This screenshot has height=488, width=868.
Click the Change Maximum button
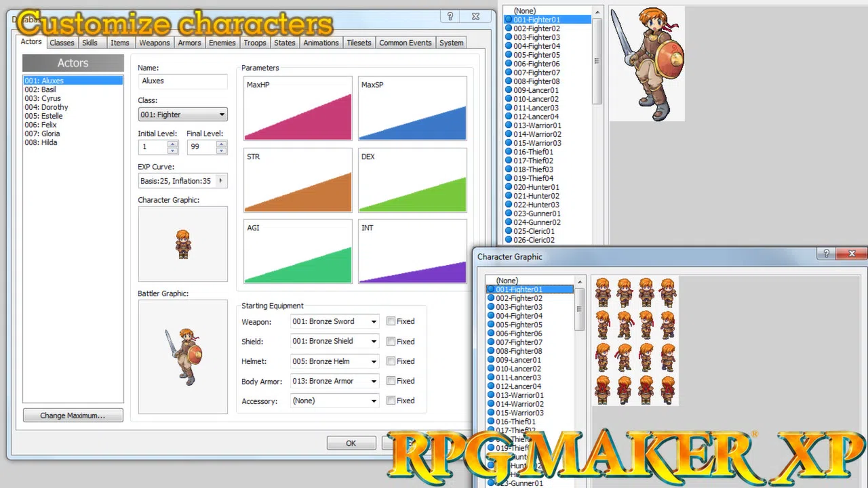coord(73,415)
